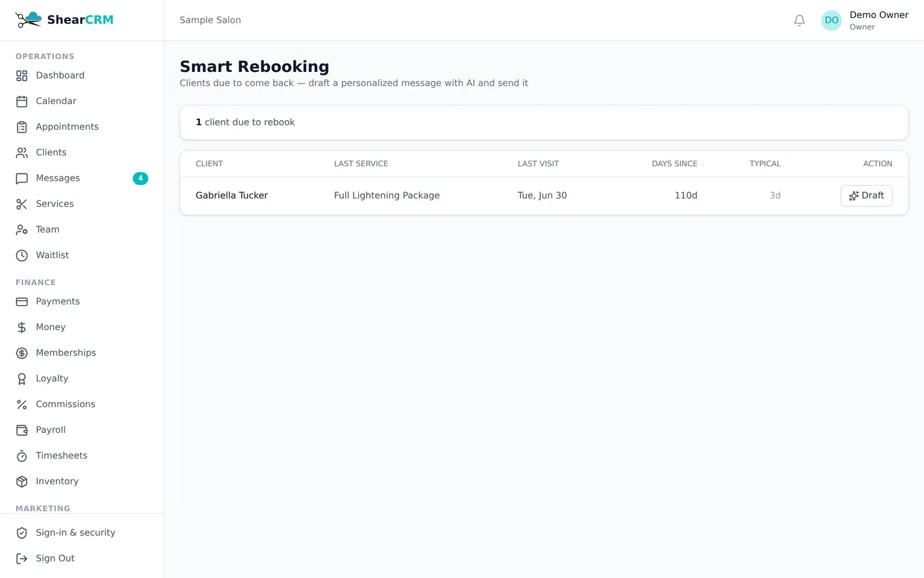
Task: Click the DO user avatar
Action: pyautogui.click(x=832, y=21)
